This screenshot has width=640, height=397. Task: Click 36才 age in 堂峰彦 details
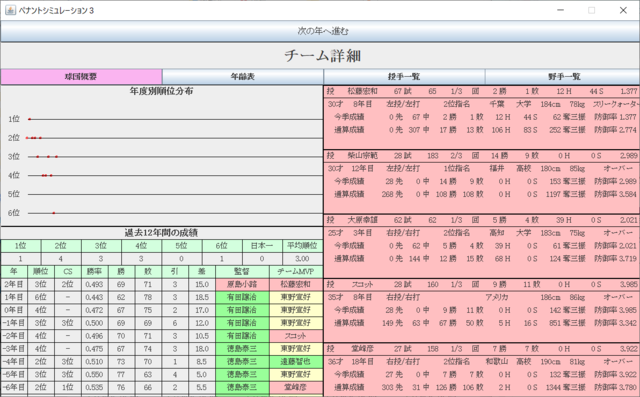(335, 362)
